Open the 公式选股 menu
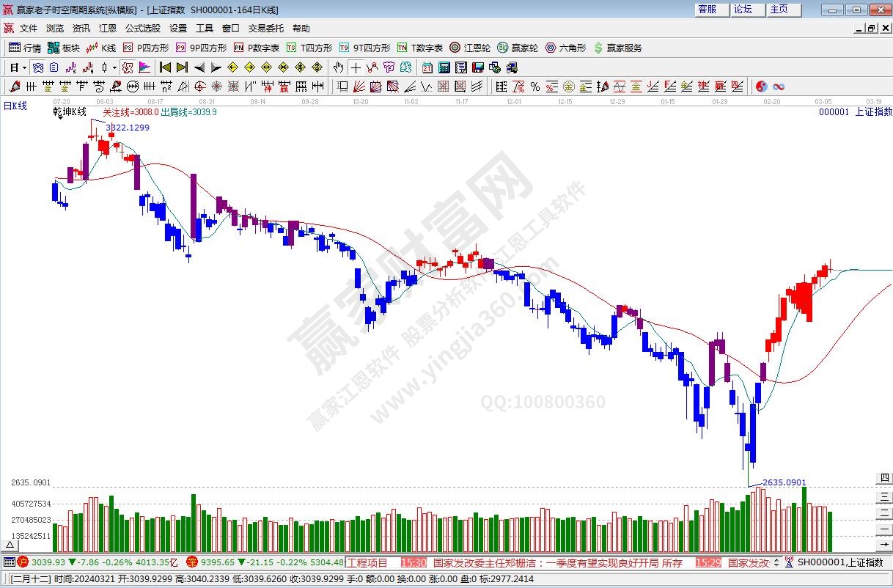The width and height of the screenshot is (893, 588). tap(142, 28)
